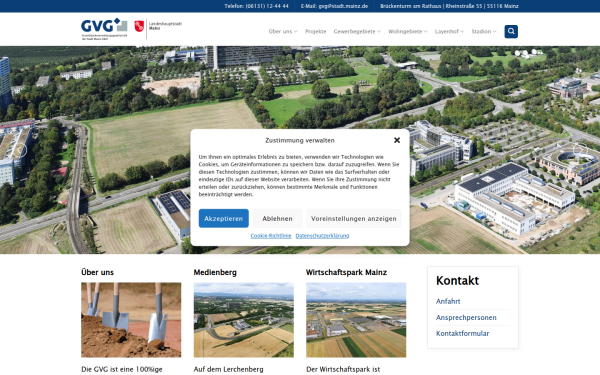Click Voreinstellungen anzeigen button

354,218
